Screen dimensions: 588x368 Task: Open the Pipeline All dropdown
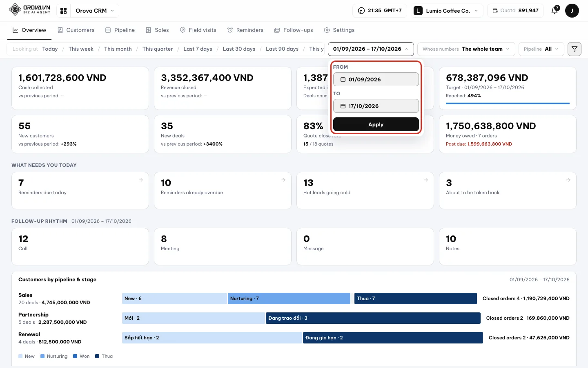(541, 49)
